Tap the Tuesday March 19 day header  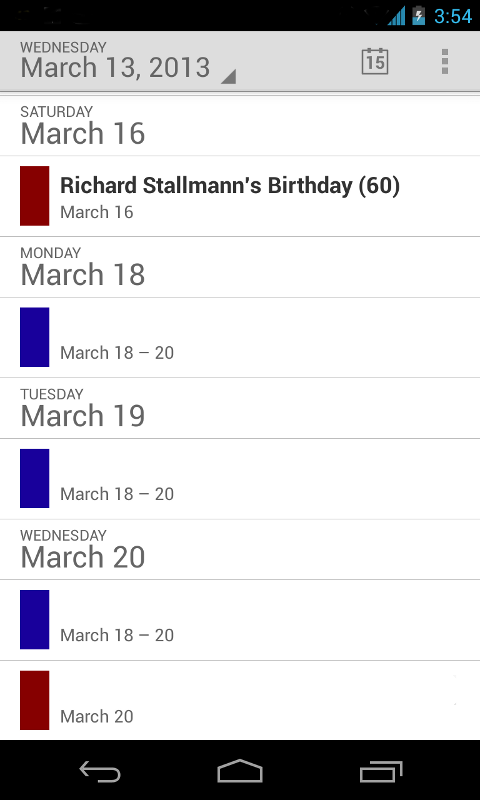pyautogui.click(x=240, y=408)
